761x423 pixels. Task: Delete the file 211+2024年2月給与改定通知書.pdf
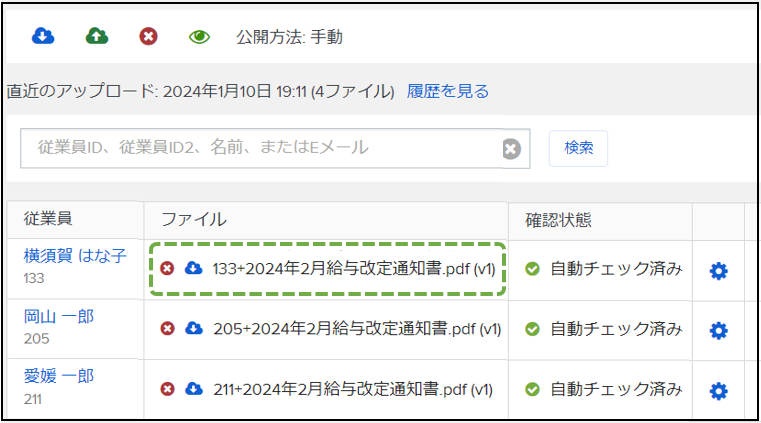click(x=167, y=389)
